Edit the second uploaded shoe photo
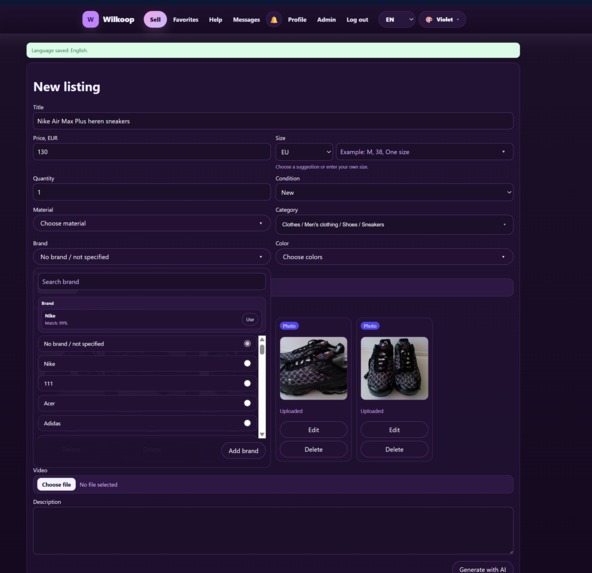 tap(394, 430)
